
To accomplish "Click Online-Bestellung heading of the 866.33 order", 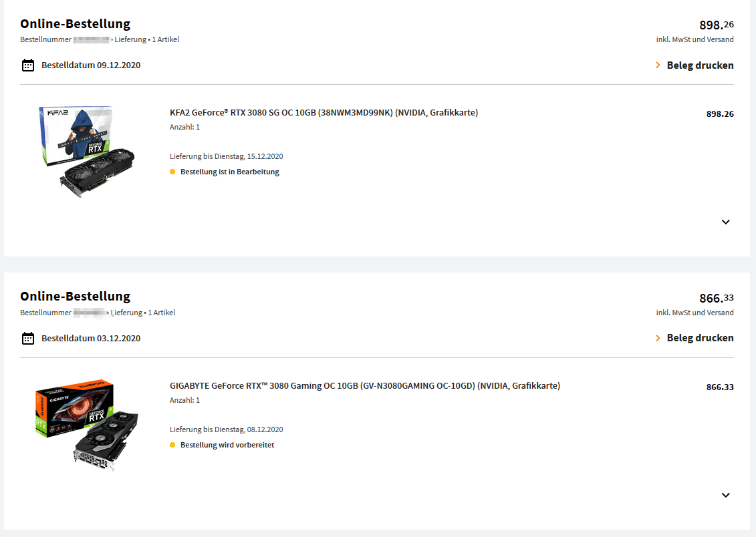I will [75, 297].
